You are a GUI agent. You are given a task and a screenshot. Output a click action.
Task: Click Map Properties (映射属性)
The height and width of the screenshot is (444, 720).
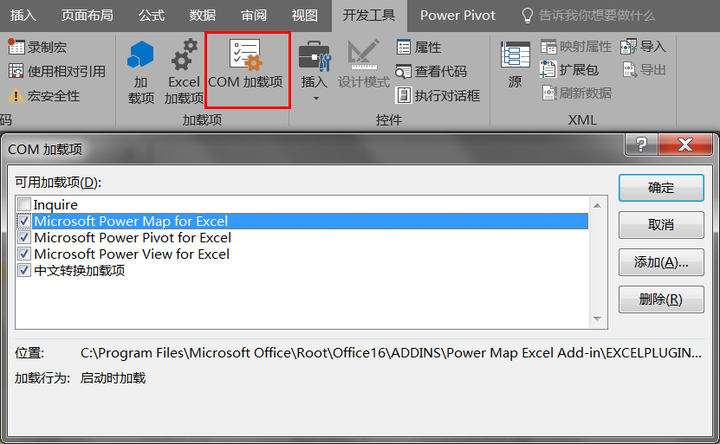(576, 46)
